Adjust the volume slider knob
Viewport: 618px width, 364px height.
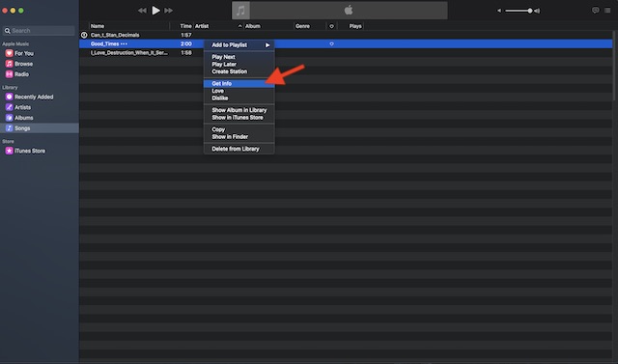click(530, 11)
